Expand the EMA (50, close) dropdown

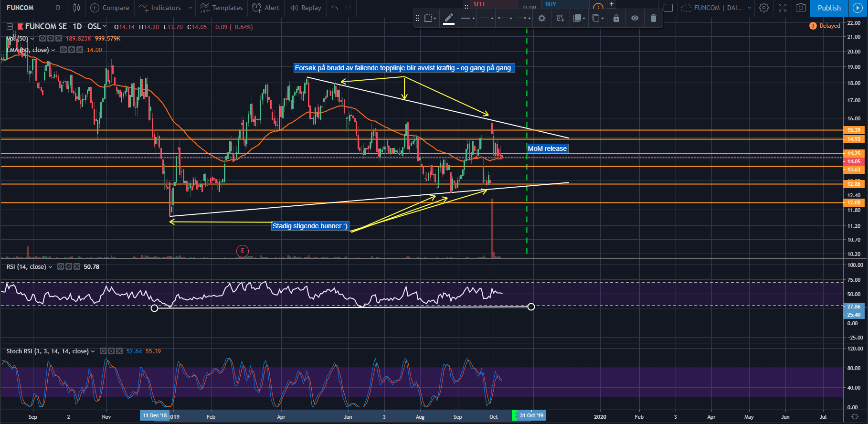pos(53,50)
